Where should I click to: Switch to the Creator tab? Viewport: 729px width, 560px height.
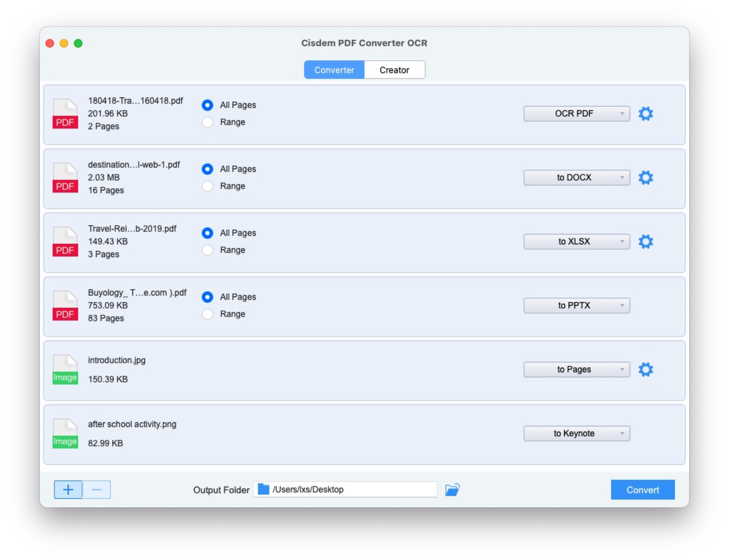[x=394, y=70]
